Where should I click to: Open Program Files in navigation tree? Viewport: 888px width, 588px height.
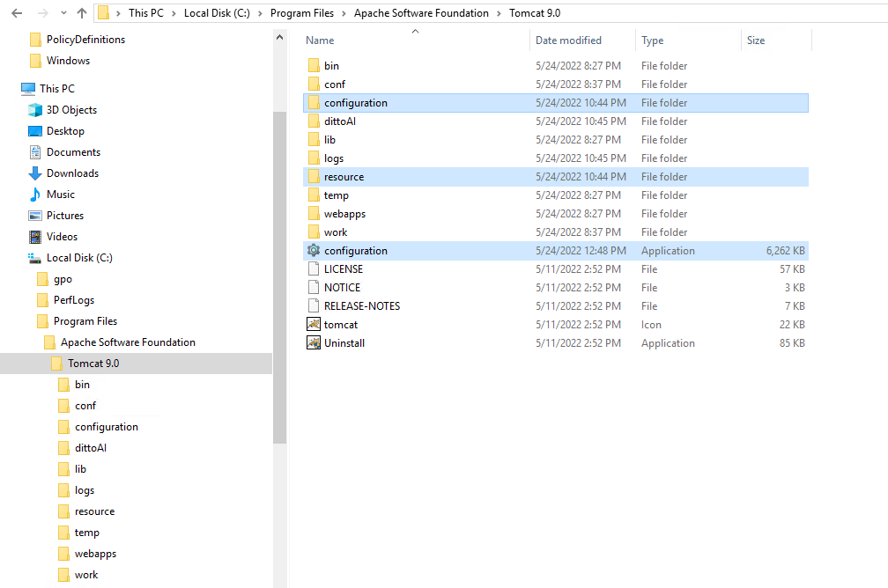tap(85, 321)
